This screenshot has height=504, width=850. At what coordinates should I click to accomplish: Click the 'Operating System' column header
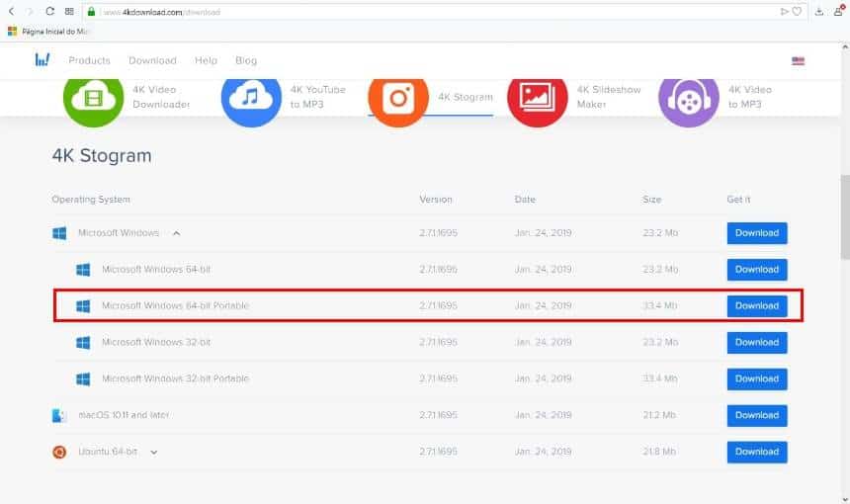click(x=91, y=200)
